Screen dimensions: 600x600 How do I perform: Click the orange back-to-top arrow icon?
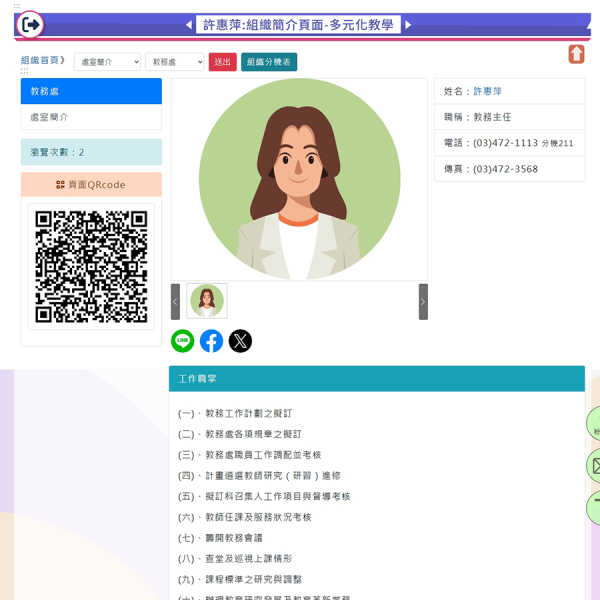tap(576, 54)
